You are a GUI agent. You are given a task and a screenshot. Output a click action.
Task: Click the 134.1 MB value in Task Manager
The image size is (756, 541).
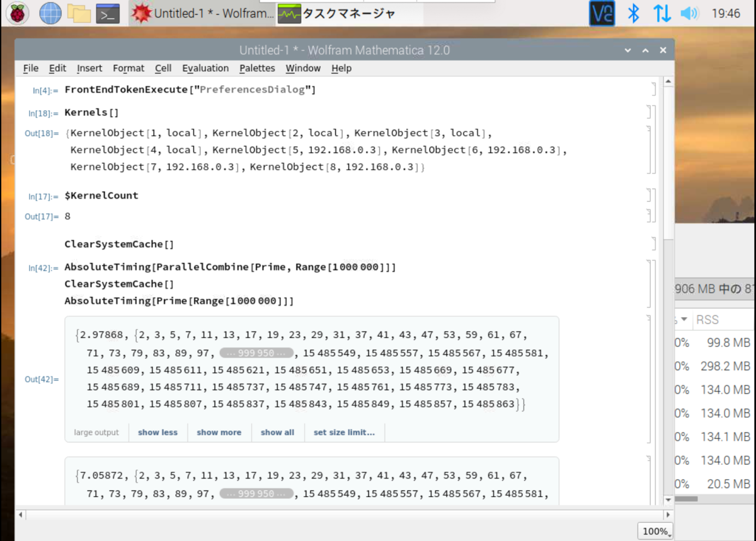pyautogui.click(x=725, y=437)
